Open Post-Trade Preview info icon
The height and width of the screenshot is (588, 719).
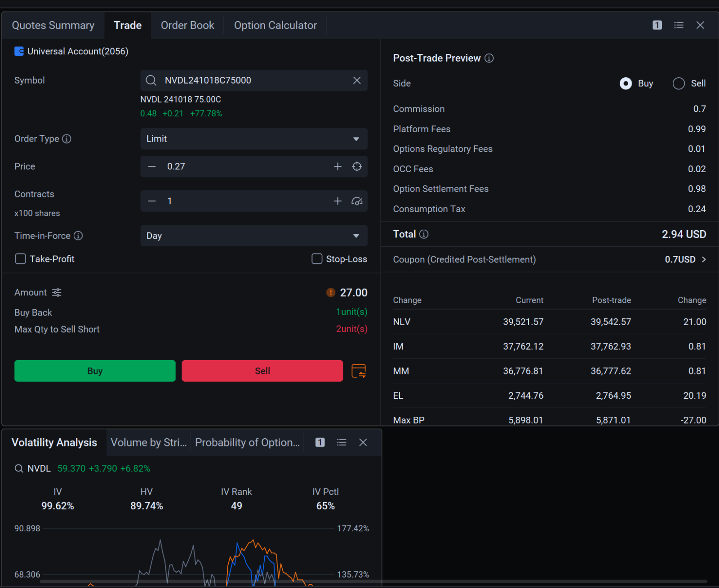click(x=489, y=58)
